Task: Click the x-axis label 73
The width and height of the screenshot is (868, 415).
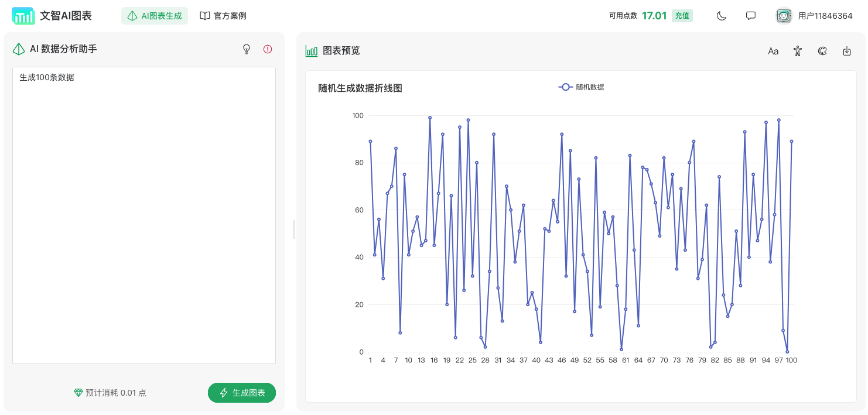Action: click(x=676, y=361)
